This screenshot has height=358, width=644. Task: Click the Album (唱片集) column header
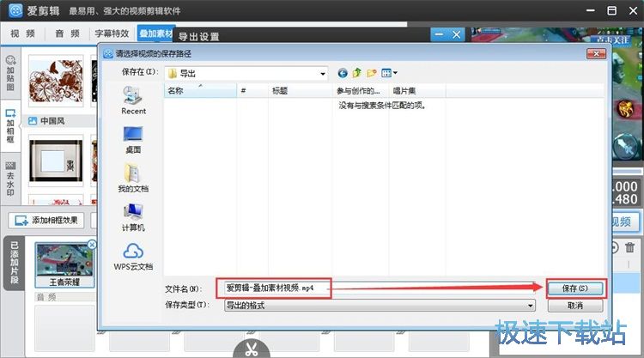(x=417, y=91)
